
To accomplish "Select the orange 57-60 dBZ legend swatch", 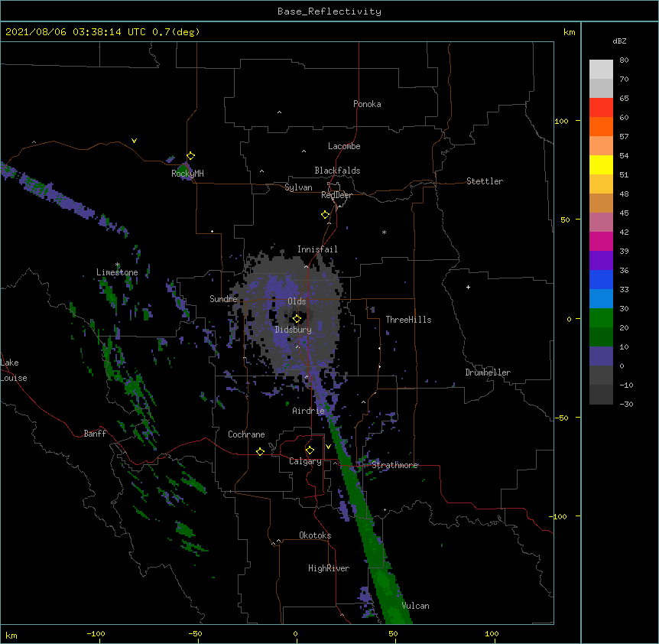I will pyautogui.click(x=601, y=126).
